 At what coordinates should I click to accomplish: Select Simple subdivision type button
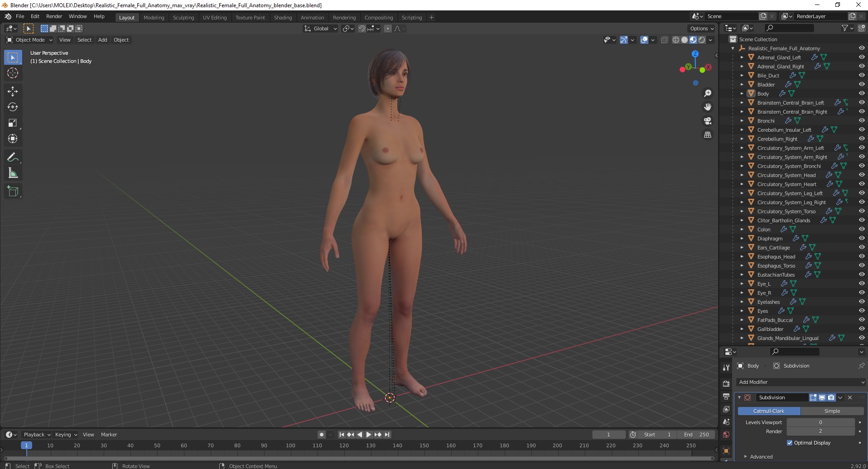(x=832, y=411)
